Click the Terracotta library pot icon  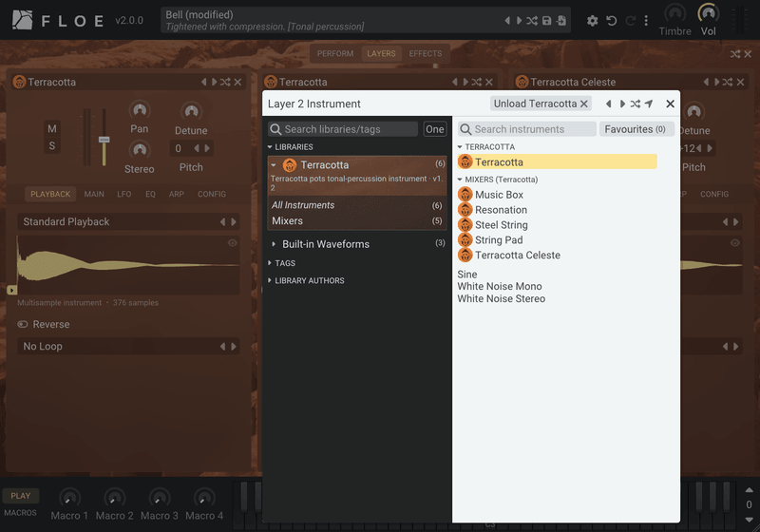(x=290, y=165)
